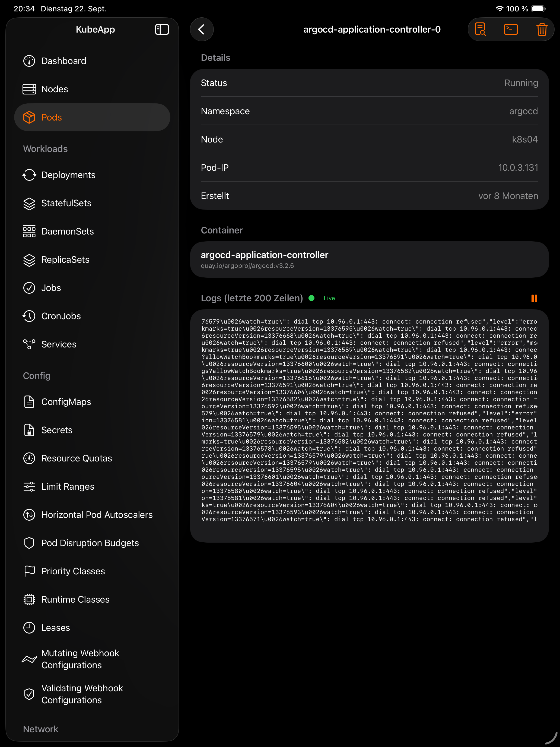This screenshot has width=560, height=747.
Task: Select Nodes in the sidebar
Action: [x=92, y=89]
